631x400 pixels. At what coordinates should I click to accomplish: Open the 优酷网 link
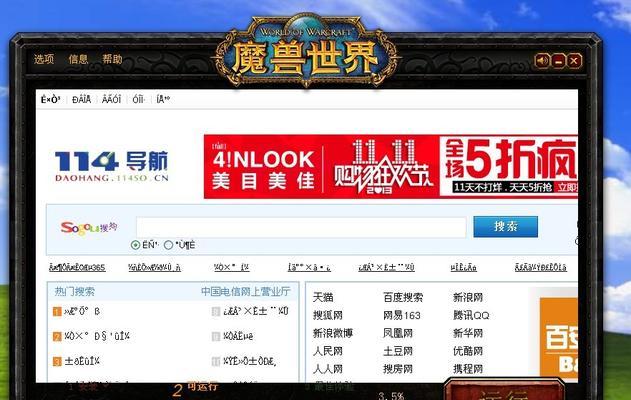pyautogui.click(x=468, y=351)
